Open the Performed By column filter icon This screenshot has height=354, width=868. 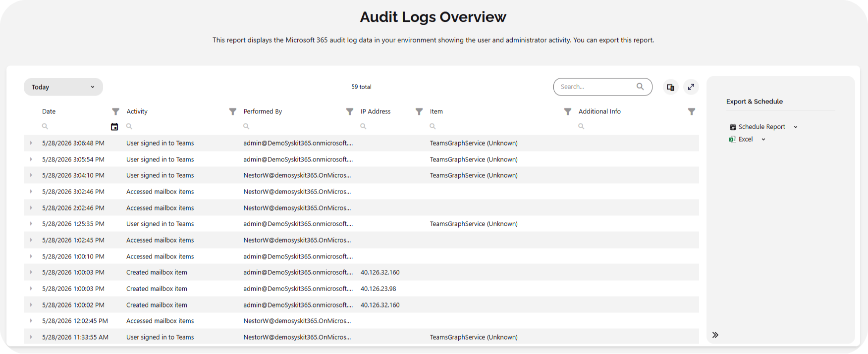point(349,111)
